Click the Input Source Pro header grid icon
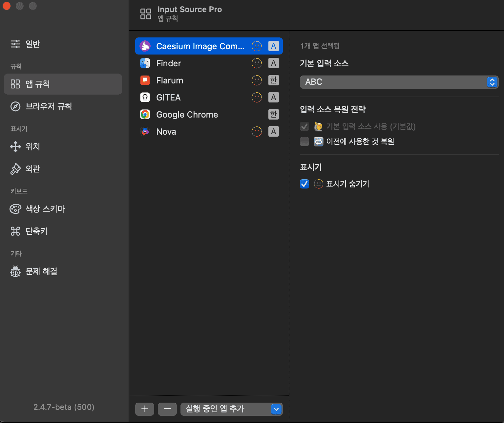504x423 pixels. point(146,14)
